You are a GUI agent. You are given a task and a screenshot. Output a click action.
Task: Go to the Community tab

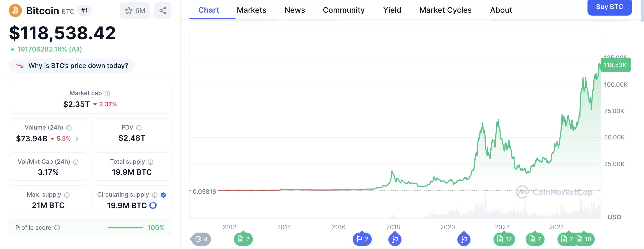(x=343, y=10)
